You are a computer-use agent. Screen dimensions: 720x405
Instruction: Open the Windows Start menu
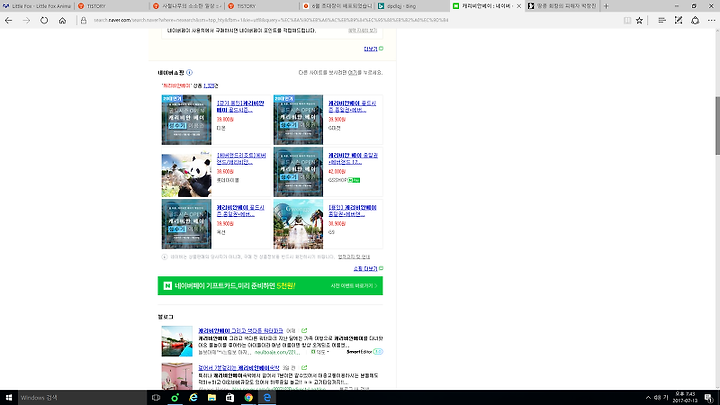point(9,398)
